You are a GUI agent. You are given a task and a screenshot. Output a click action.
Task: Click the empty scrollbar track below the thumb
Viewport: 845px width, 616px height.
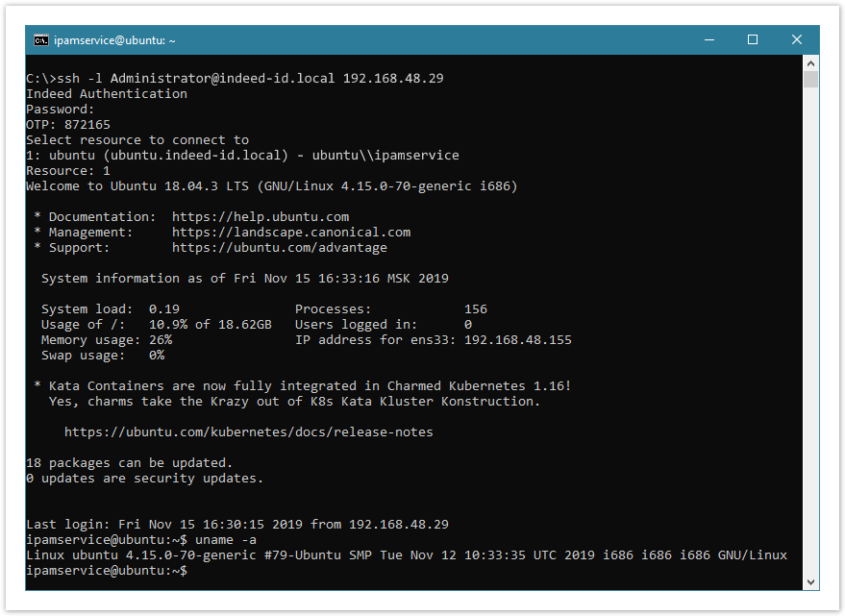pos(811,336)
